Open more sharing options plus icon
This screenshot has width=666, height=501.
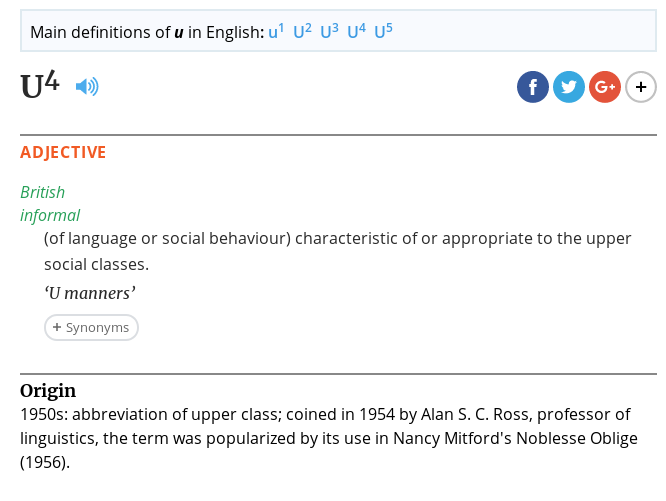click(641, 87)
